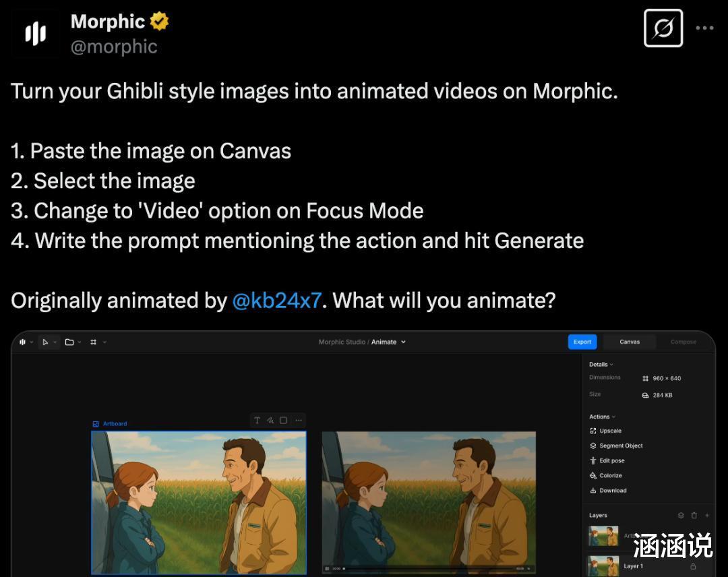The height and width of the screenshot is (577, 728).
Task: Click the animated video preview on canvas
Action: coord(429,503)
